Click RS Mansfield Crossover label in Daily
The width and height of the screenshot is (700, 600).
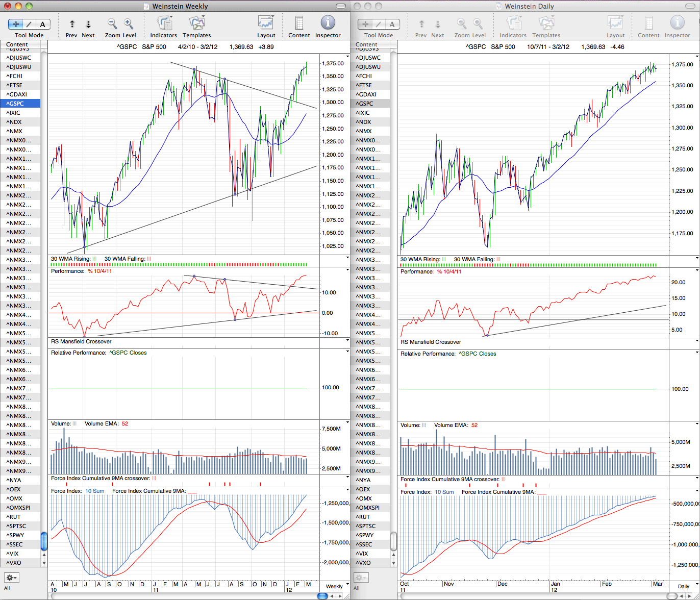tap(431, 342)
